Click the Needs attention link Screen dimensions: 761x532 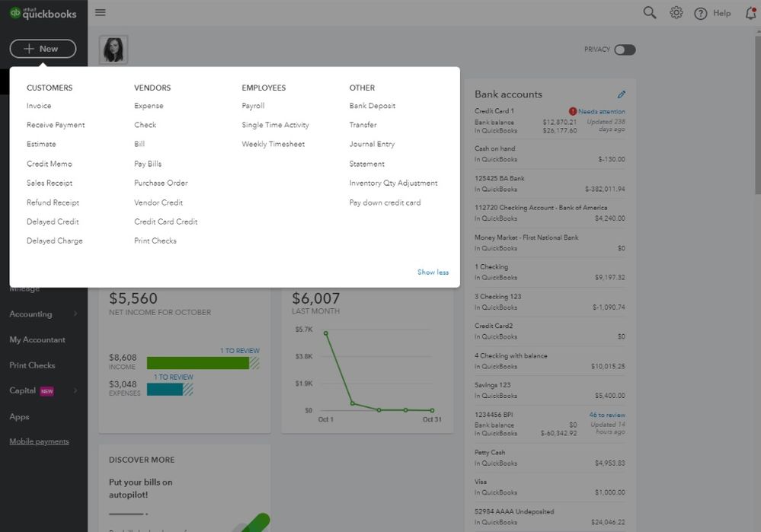pos(601,112)
